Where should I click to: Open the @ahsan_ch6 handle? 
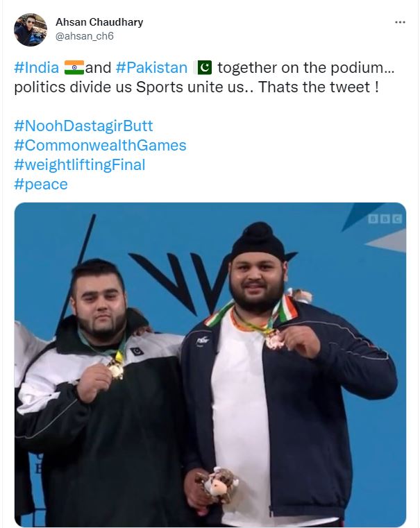click(x=85, y=36)
